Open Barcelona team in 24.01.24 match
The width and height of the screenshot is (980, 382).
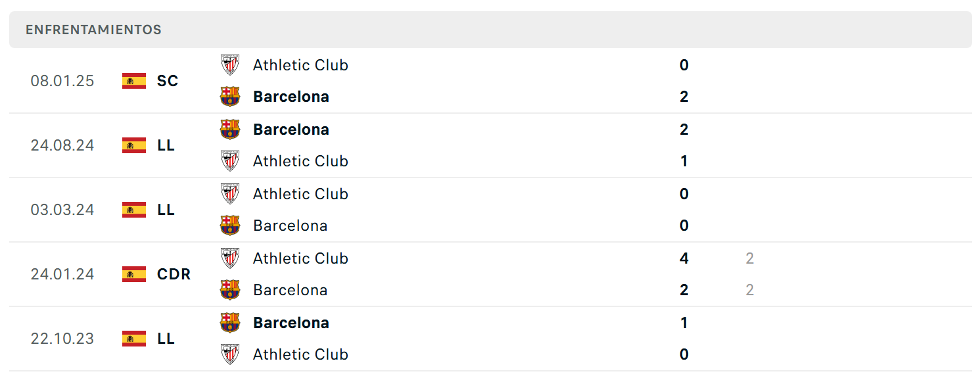[x=290, y=290]
